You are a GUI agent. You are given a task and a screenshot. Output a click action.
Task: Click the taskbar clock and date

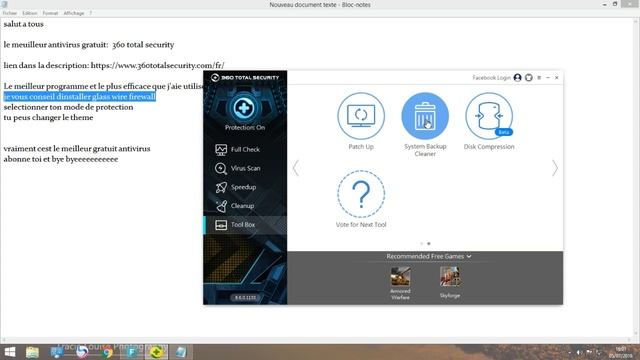pyautogui.click(x=621, y=352)
